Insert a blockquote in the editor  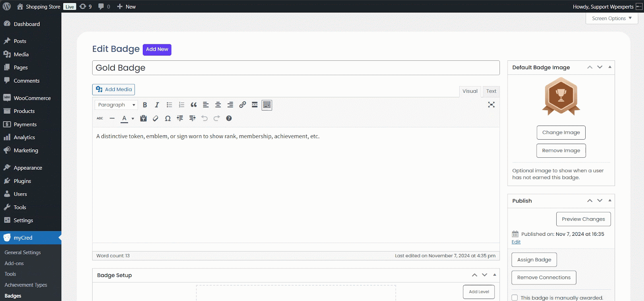(194, 105)
